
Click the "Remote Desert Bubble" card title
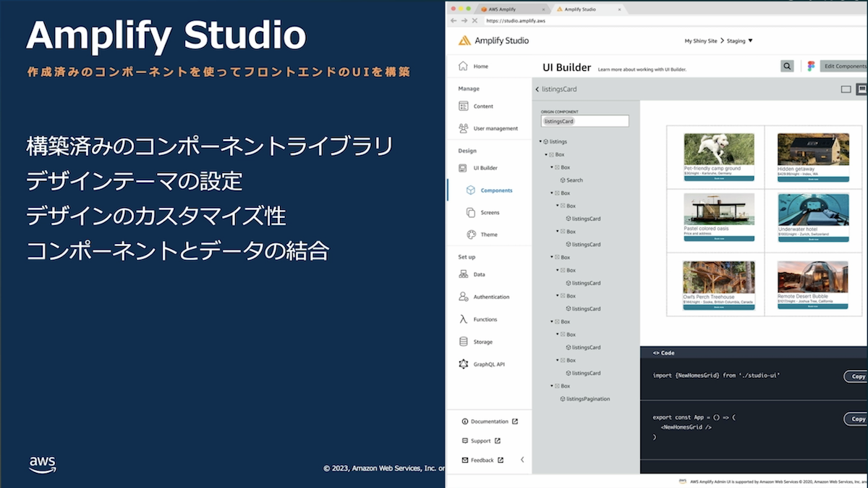[802, 297]
